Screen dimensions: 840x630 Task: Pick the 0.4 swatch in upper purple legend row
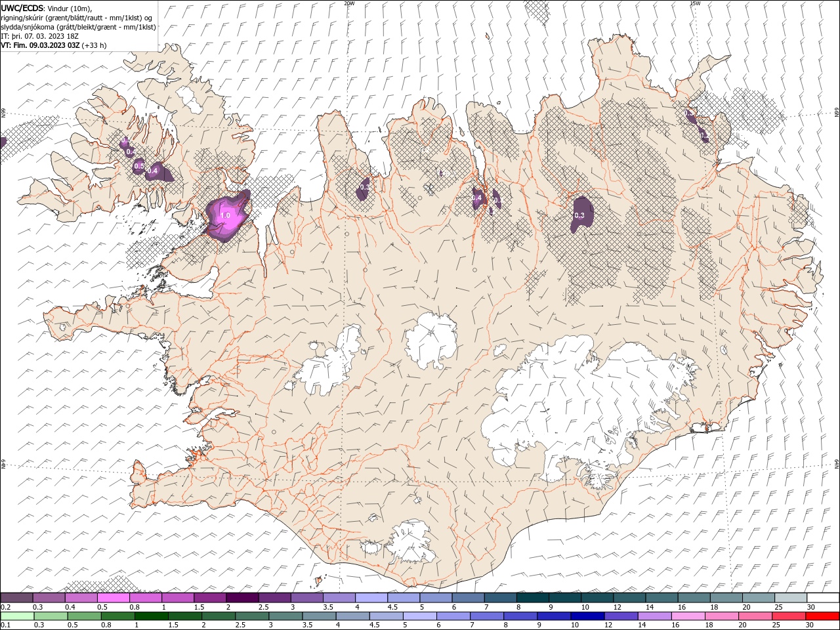(x=81, y=598)
